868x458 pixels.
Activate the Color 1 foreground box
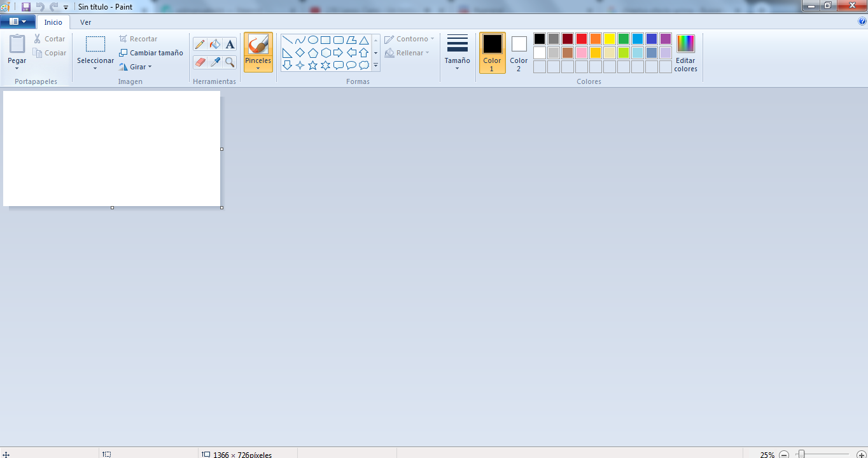493,53
